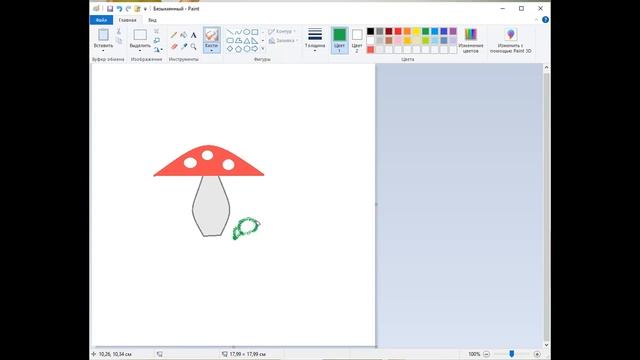This screenshot has height=360, width=640.
Task: Open the Thickness (Толщина) size dropdown
Action: click(315, 40)
